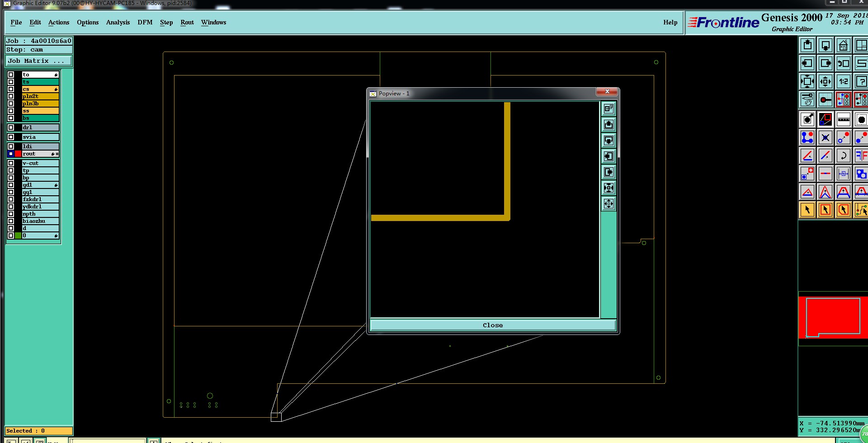The image size is (868, 443).
Task: Select the 'ss' layer name
Action: (x=40, y=111)
